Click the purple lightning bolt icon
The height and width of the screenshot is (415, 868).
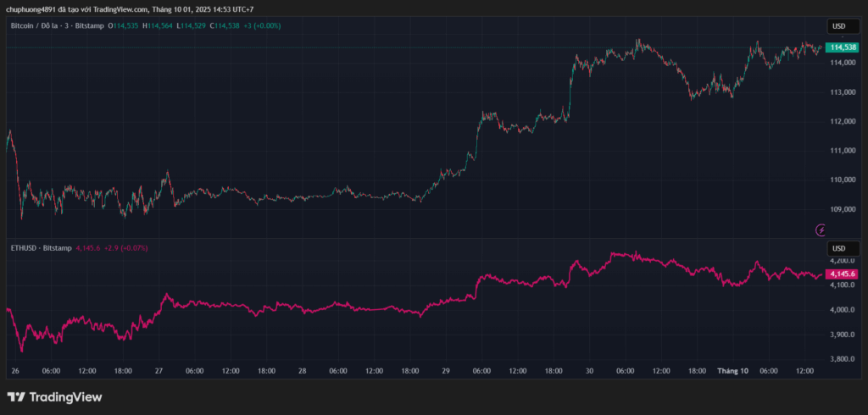[x=820, y=230]
